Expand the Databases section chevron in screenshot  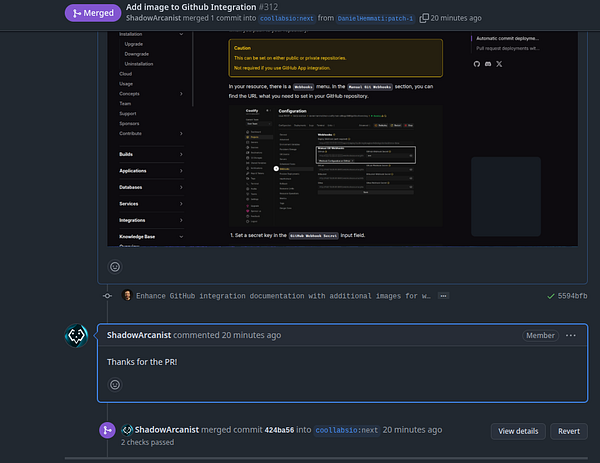point(181,187)
